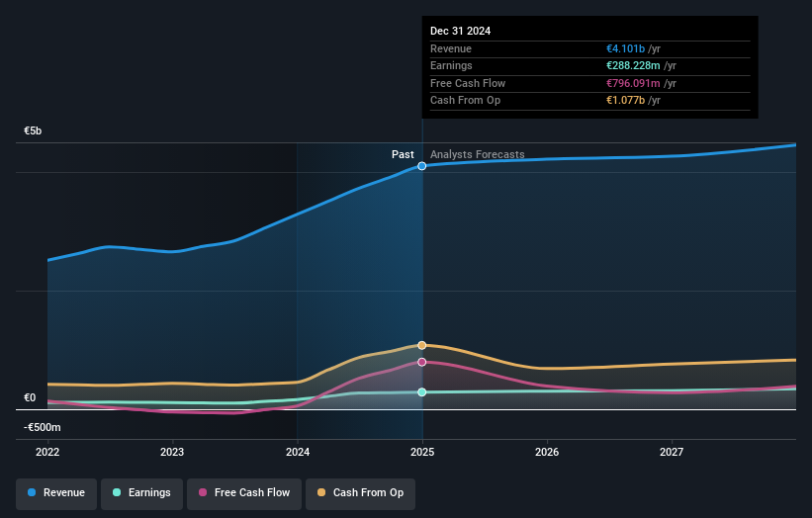Select the Earnings data point at 2025
The width and height of the screenshot is (812, 518).
click(x=422, y=392)
